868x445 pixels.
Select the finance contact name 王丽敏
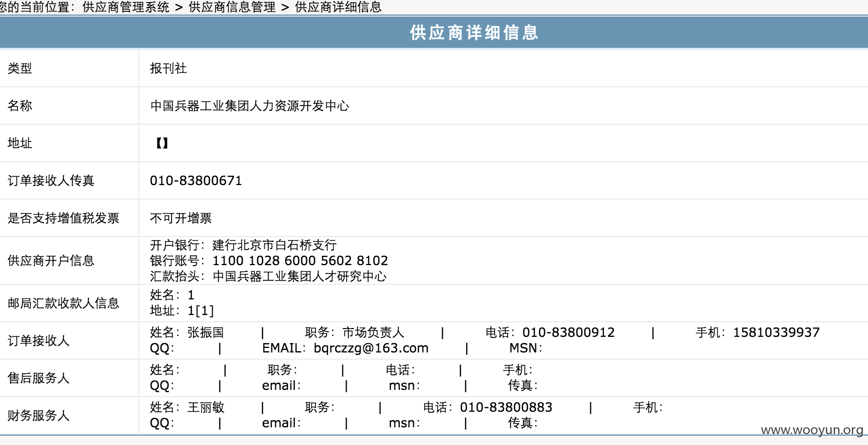206,407
